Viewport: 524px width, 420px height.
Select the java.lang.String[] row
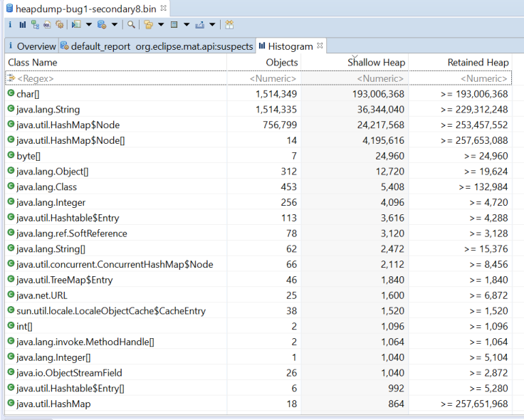(x=258, y=249)
